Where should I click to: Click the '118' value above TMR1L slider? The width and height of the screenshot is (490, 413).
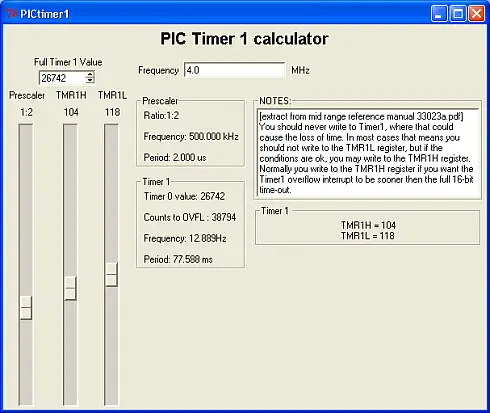pyautogui.click(x=112, y=112)
